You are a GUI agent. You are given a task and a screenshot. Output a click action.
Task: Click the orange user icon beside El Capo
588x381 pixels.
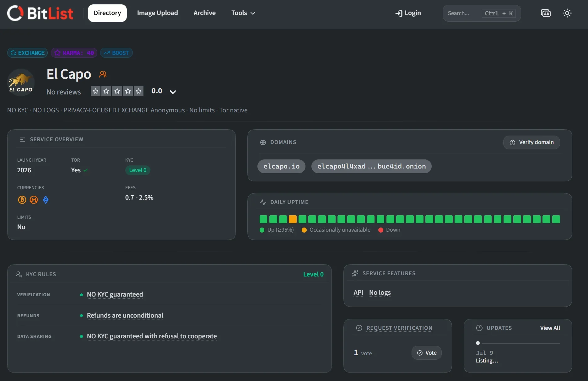[103, 74]
